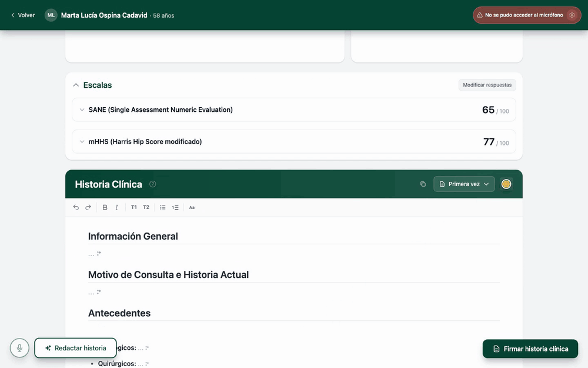This screenshot has width=588, height=368.
Task: Click Modificar respuestas button
Action: pos(487,85)
